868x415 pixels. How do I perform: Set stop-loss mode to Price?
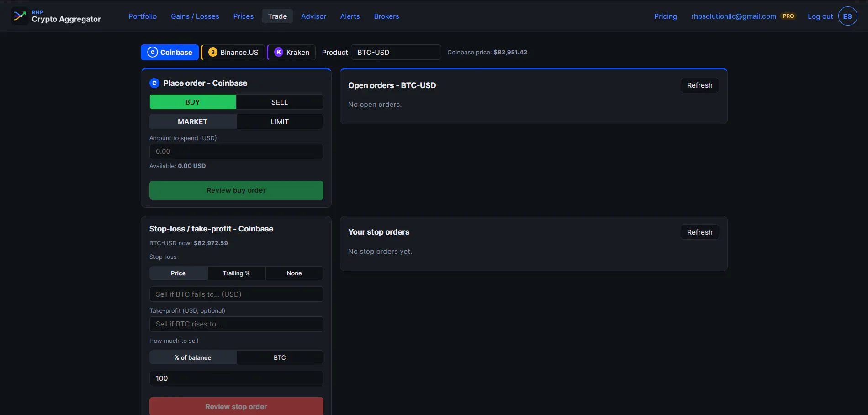[x=178, y=273]
